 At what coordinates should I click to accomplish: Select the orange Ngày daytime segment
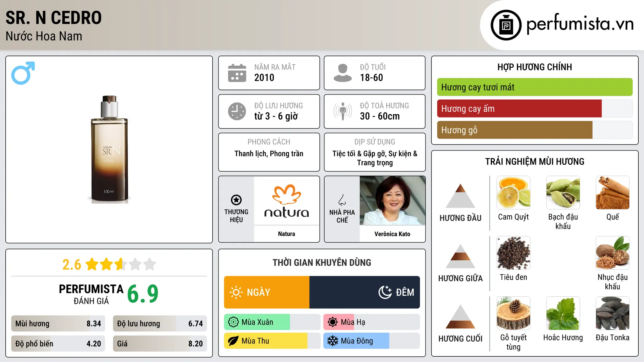tap(267, 292)
